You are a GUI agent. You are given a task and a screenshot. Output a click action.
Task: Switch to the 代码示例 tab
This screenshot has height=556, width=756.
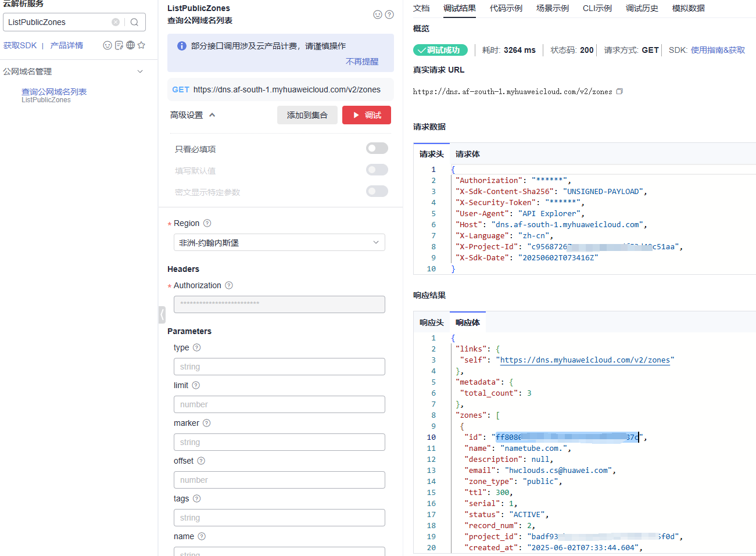pyautogui.click(x=506, y=8)
